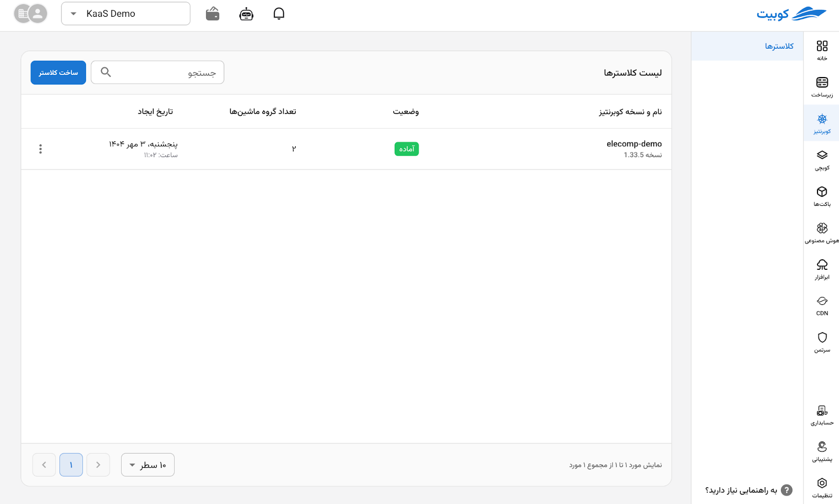Image resolution: width=839 pixels, height=504 pixels.
Task: Open the CDN sidebar section
Action: (x=822, y=305)
